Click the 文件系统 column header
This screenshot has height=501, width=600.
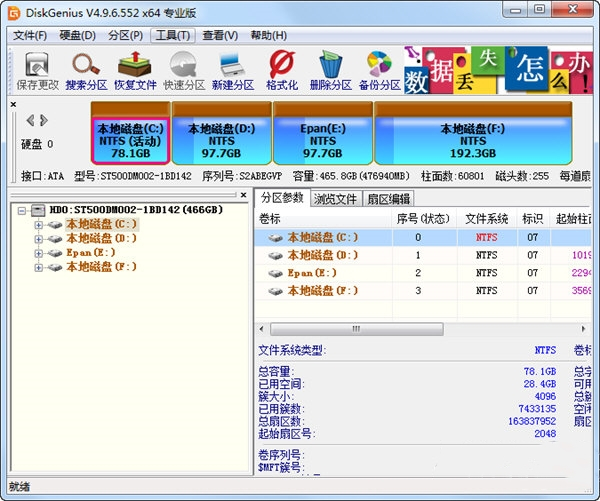point(487,218)
